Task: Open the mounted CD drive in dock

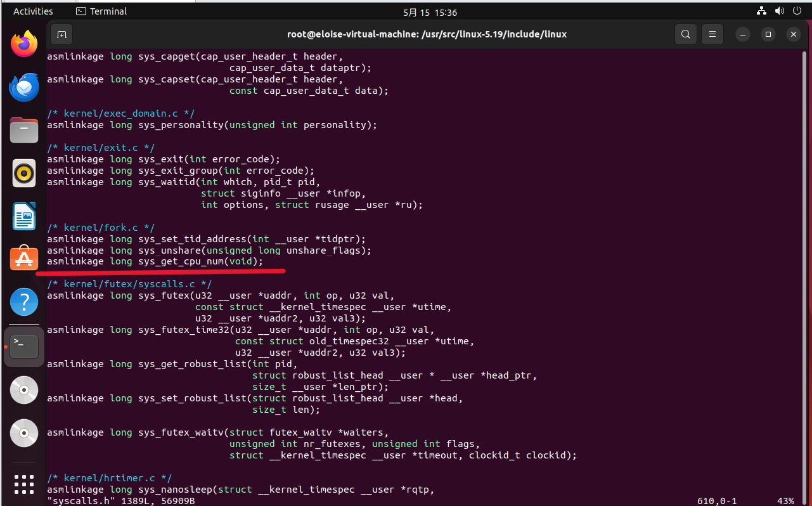Action: 24,390
